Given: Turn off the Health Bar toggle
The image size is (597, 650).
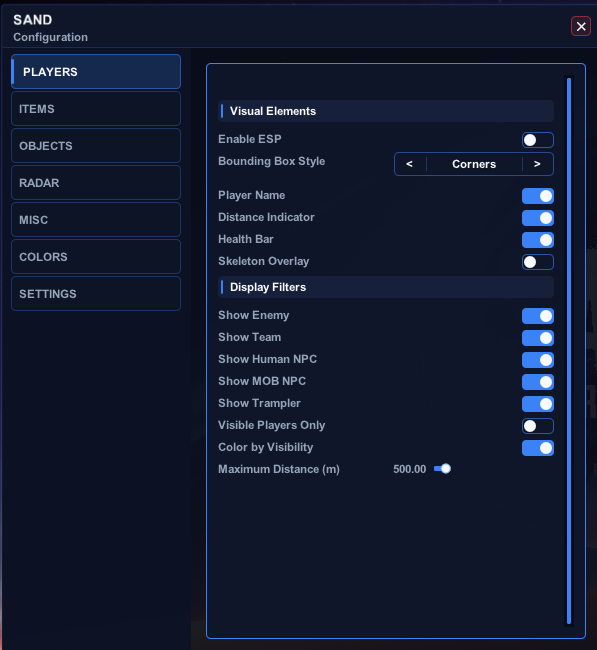Looking at the screenshot, I should (x=537, y=240).
